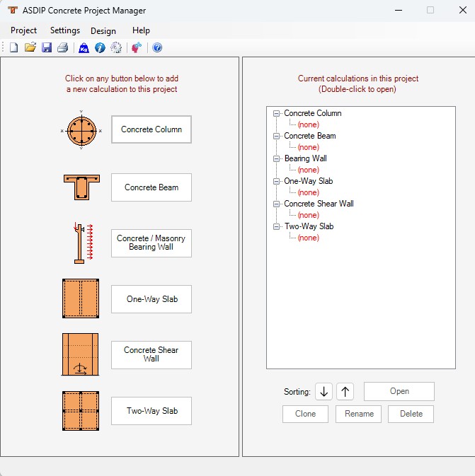Click the circular column section icon
The width and height of the screenshot is (475, 476).
pos(81,130)
